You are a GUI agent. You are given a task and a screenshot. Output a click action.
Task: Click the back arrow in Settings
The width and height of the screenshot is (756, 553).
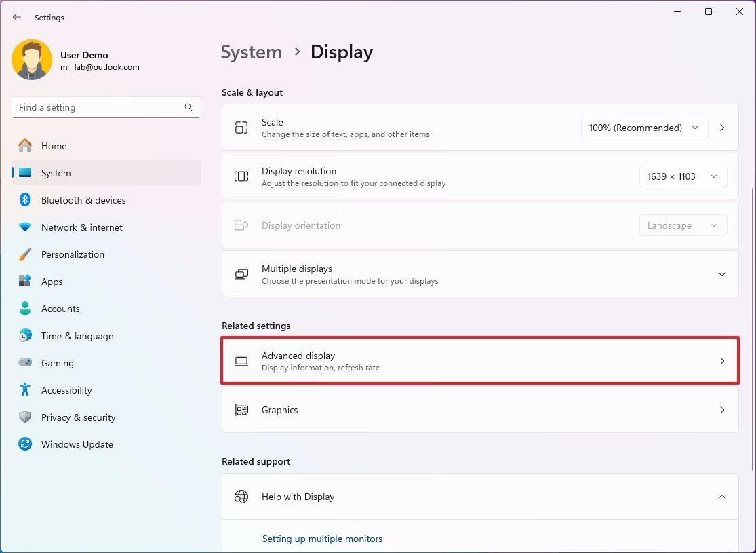[16, 17]
